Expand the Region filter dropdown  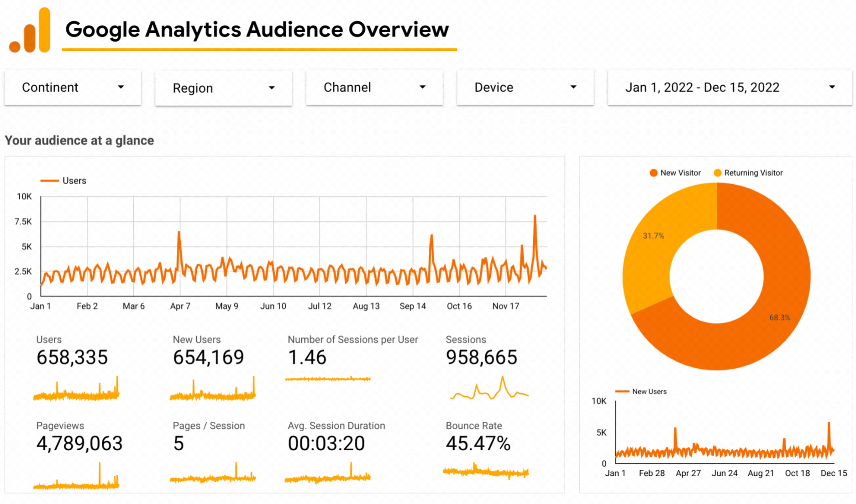pos(223,88)
